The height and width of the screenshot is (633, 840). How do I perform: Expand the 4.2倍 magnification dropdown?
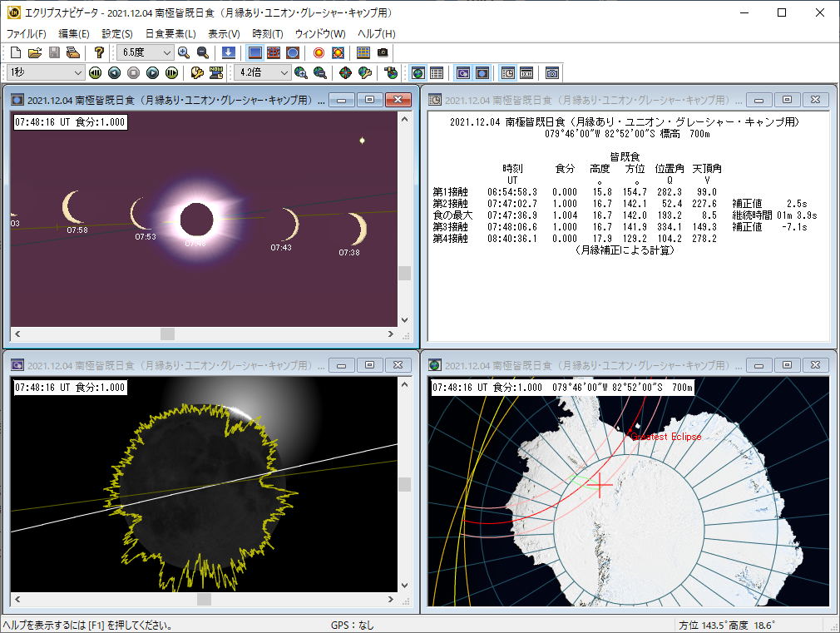284,73
